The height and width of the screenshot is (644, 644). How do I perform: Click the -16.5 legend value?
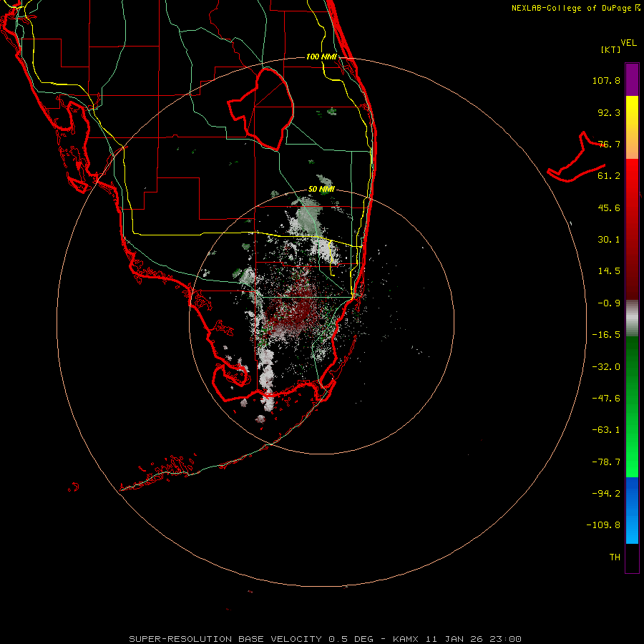point(606,335)
